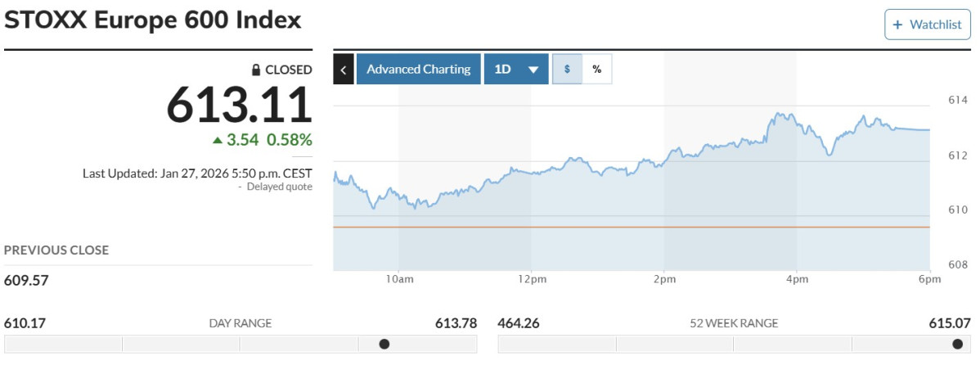Click the plus icon on Watchlist button
Screen dimensions: 980x365
(897, 25)
